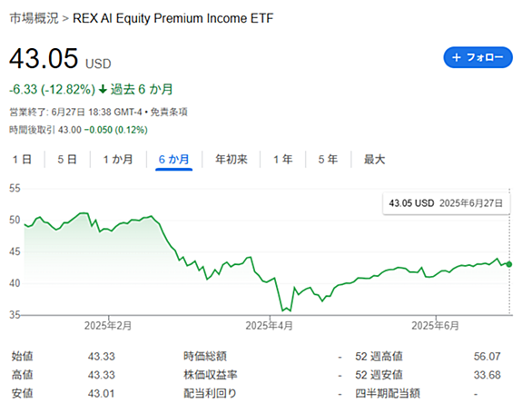
Task: Show the 年初来 range
Action: click(232, 159)
